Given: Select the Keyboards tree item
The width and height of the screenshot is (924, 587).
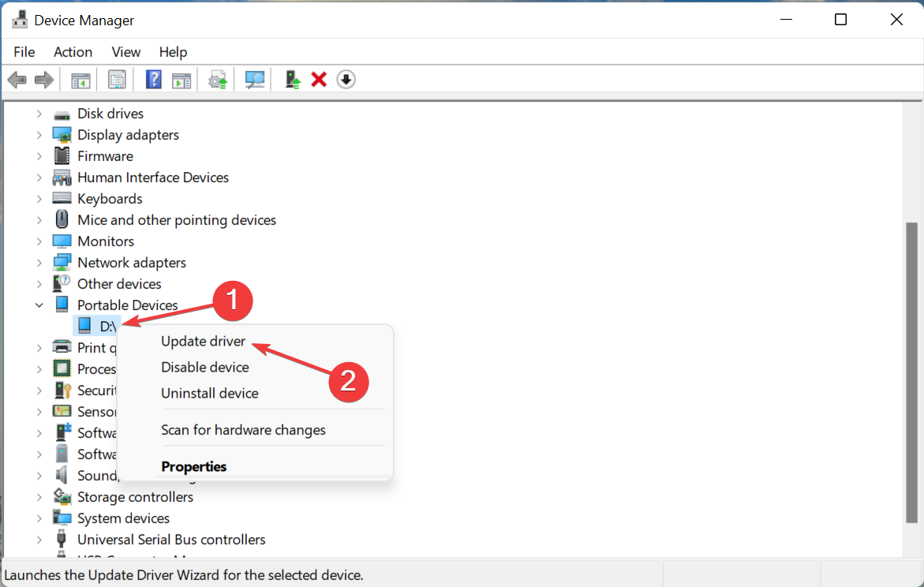Looking at the screenshot, I should (x=110, y=199).
